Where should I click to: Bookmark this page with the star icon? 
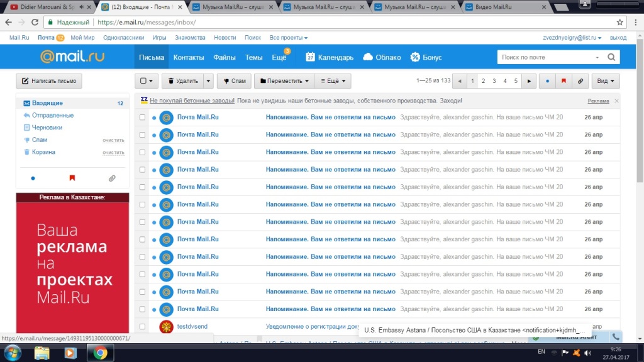click(x=619, y=22)
